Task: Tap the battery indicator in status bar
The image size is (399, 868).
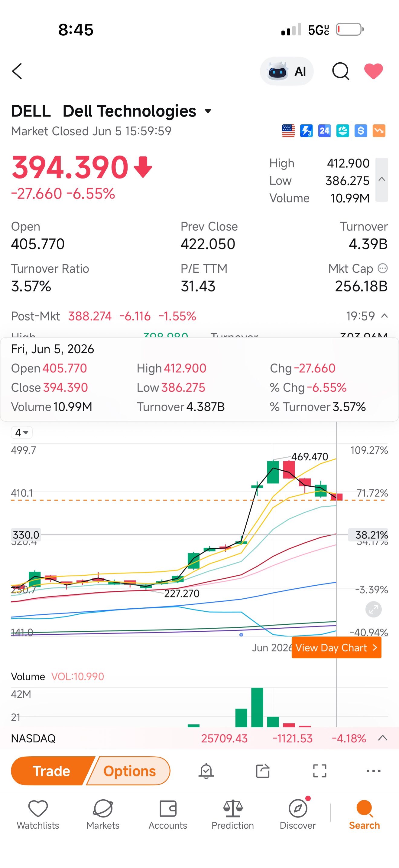Action: tap(350, 29)
